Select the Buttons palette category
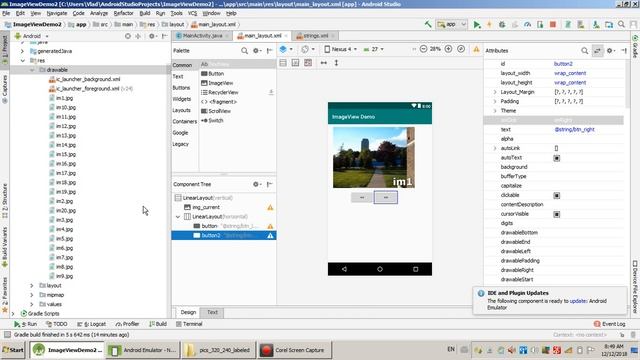 coord(181,88)
